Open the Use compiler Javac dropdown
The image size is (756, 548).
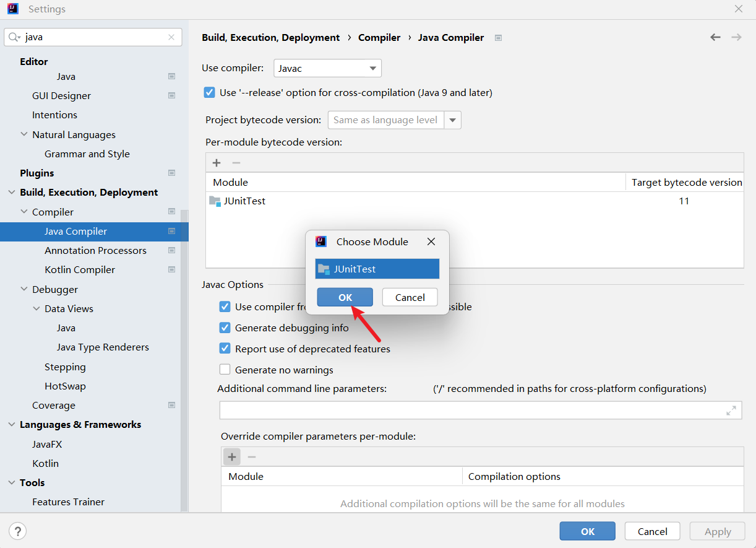327,68
